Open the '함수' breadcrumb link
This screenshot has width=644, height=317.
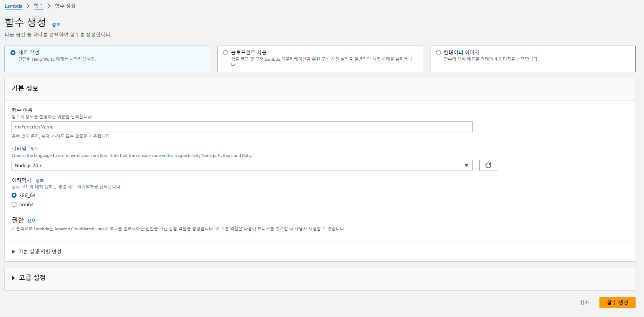[x=39, y=6]
